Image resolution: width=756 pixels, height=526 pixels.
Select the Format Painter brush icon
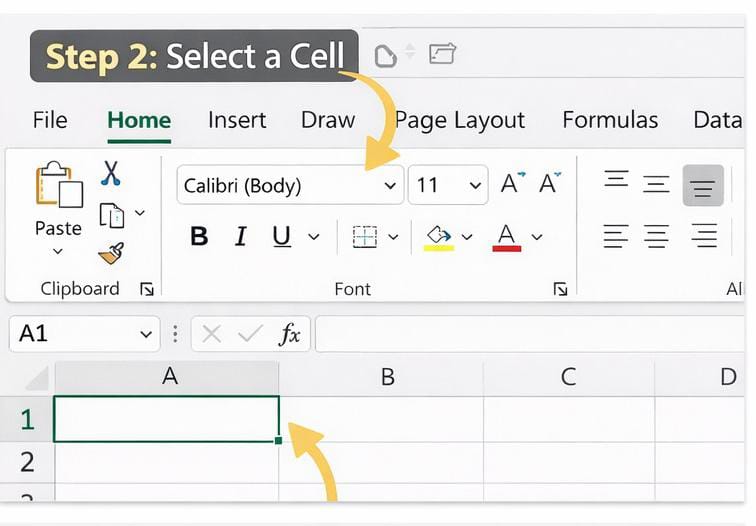(111, 254)
